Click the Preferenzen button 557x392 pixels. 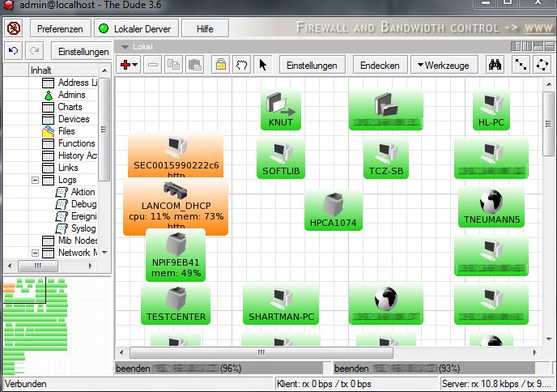click(x=60, y=28)
